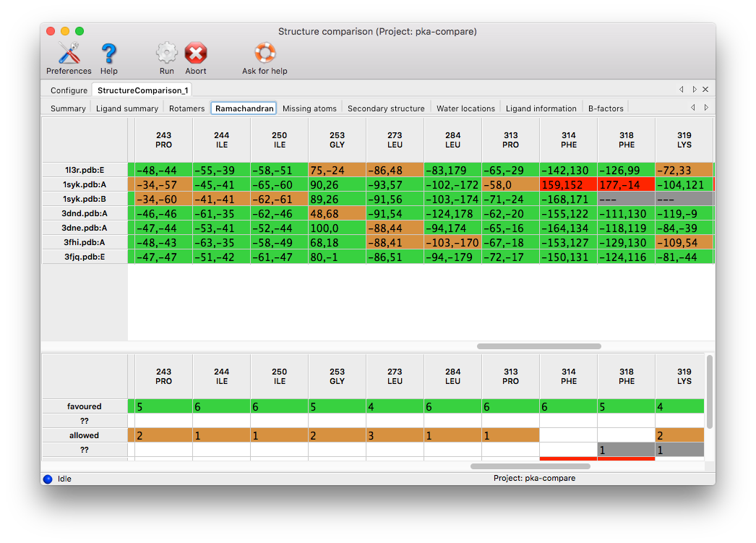Open the Preferences tool icon
Screen dimensions: 756x543
click(x=69, y=54)
